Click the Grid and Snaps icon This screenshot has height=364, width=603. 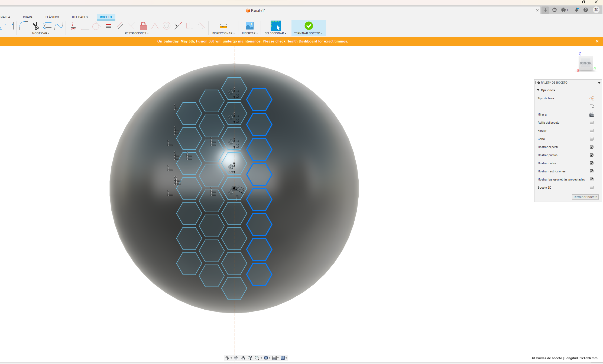pyautogui.click(x=274, y=358)
